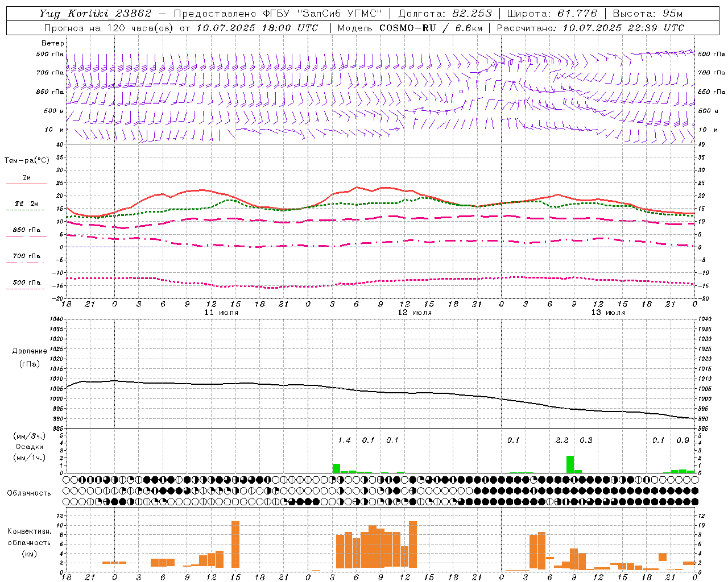This screenshot has height=582, width=728.
Task: Click the Ветер panel label
Action: click(x=52, y=43)
